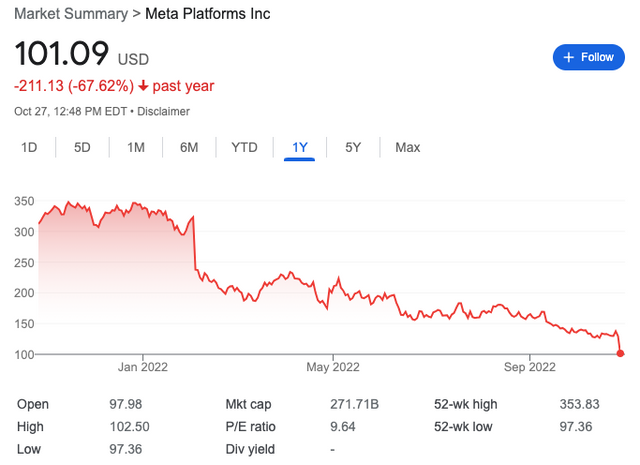Click the Sep 2022 axis label
Viewport: 640px width, 465px height.
pyautogui.click(x=528, y=367)
